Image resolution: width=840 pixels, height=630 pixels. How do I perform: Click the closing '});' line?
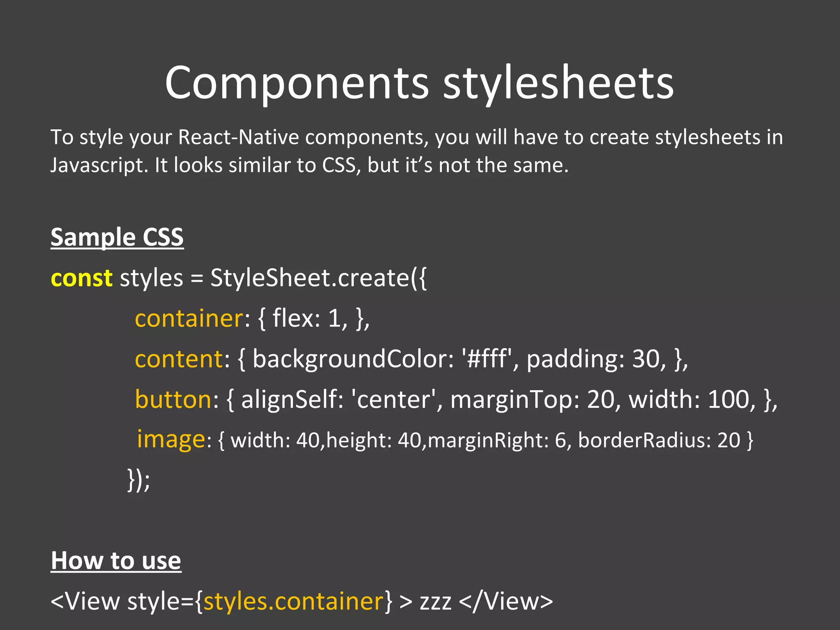tap(139, 480)
